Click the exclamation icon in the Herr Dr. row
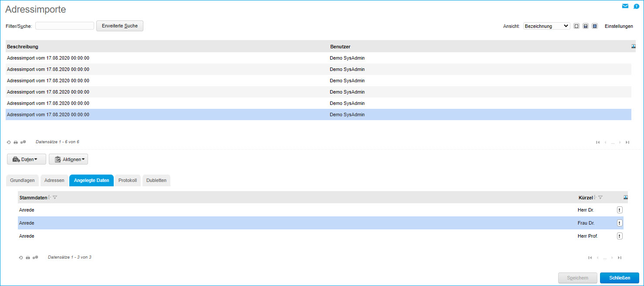Screen dimensions: 644x286 click(620, 210)
